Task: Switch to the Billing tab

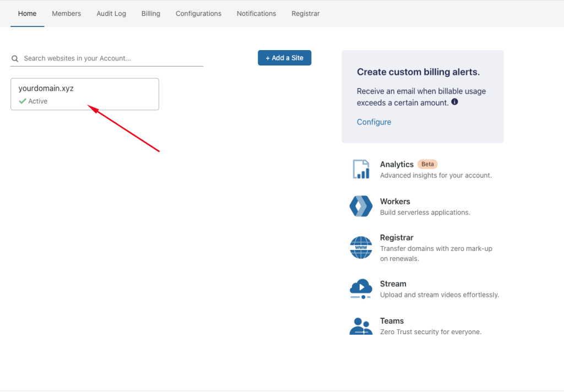Action: (x=150, y=13)
